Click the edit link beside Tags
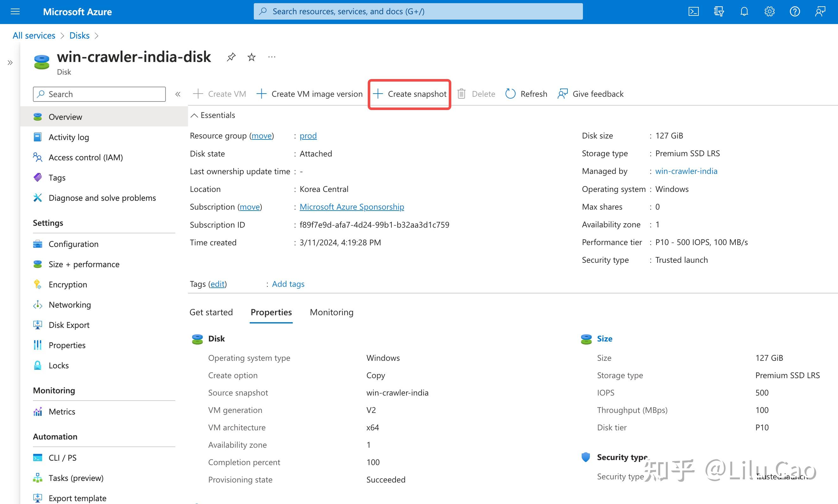 pyautogui.click(x=217, y=284)
